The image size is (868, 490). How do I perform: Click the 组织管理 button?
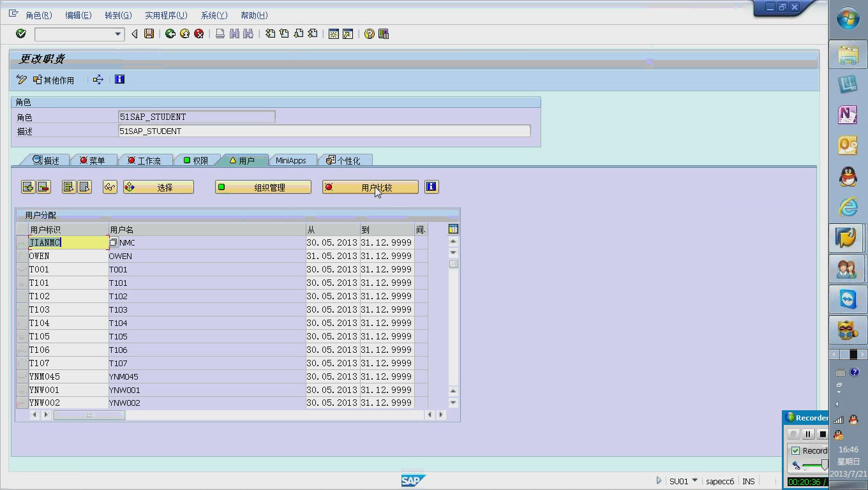tap(263, 187)
